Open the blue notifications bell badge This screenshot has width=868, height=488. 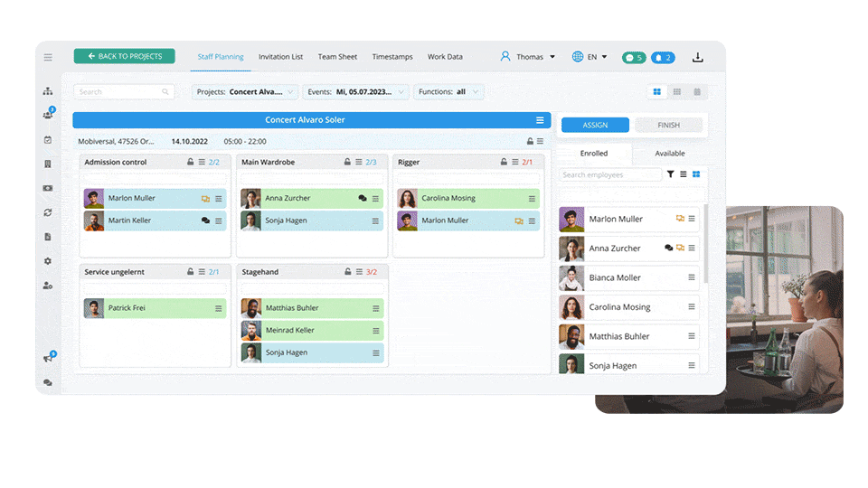pos(663,57)
